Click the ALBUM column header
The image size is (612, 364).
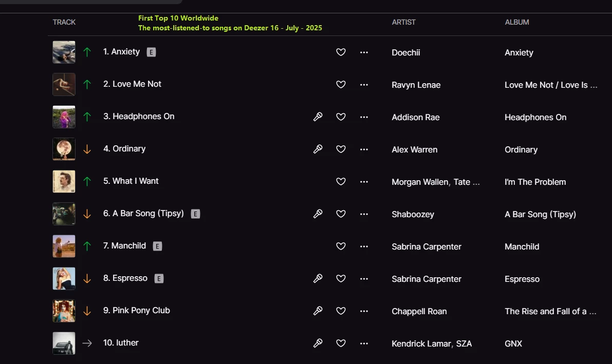(x=517, y=22)
